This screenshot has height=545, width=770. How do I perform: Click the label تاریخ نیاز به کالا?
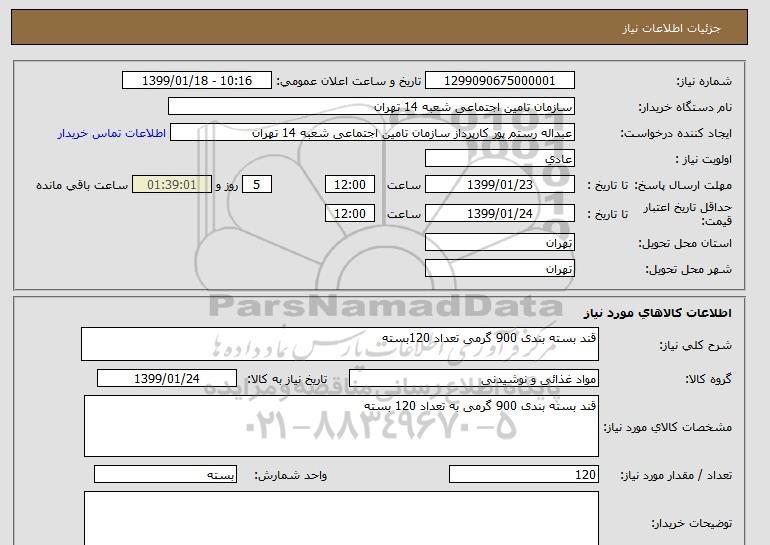click(x=287, y=379)
